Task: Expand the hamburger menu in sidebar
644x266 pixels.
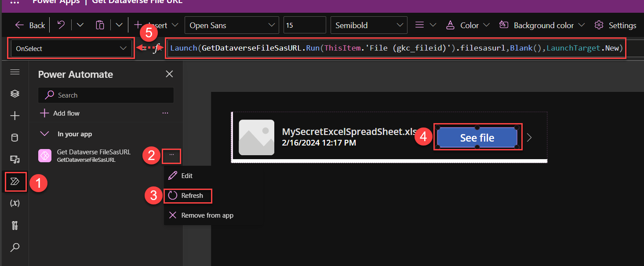Action: pos(15,72)
